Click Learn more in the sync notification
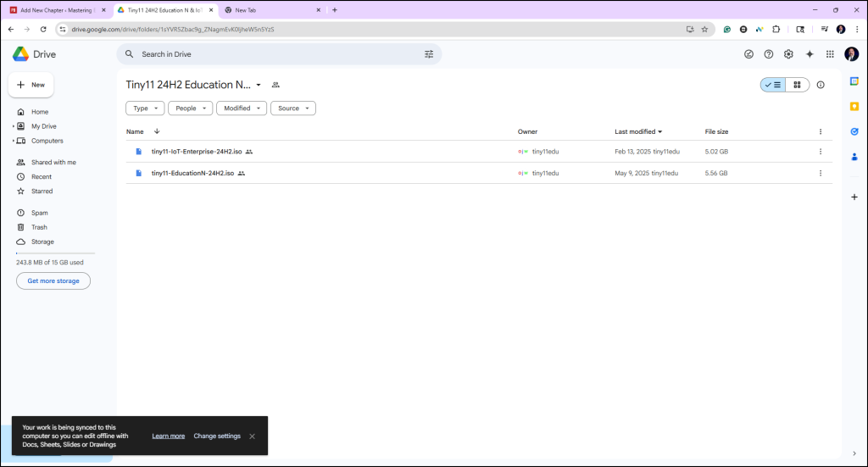868x467 pixels. 169,436
